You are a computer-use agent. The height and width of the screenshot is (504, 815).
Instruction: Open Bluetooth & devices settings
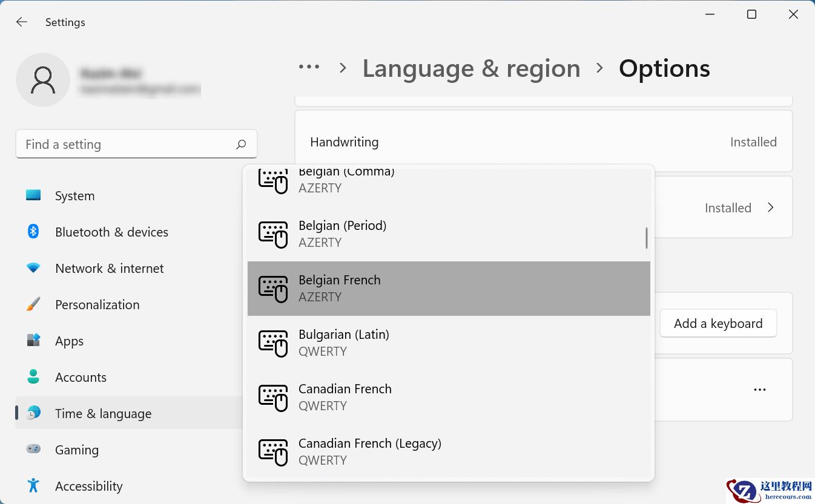(x=111, y=232)
